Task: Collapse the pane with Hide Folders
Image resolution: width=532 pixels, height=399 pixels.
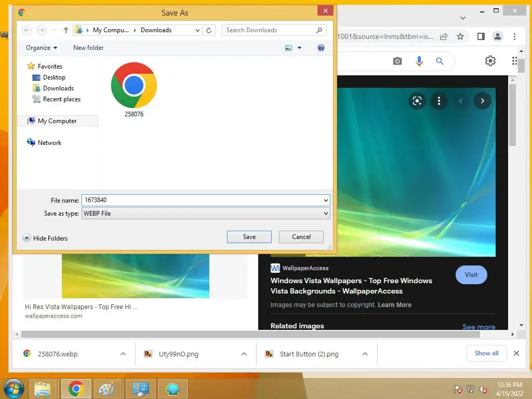Action: click(x=45, y=238)
